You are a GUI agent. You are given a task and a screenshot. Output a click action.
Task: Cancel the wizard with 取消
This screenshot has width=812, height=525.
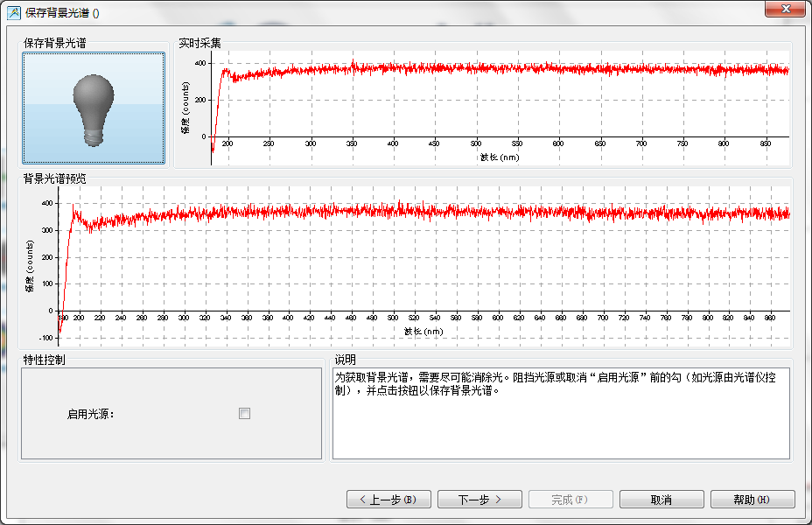coord(661,500)
